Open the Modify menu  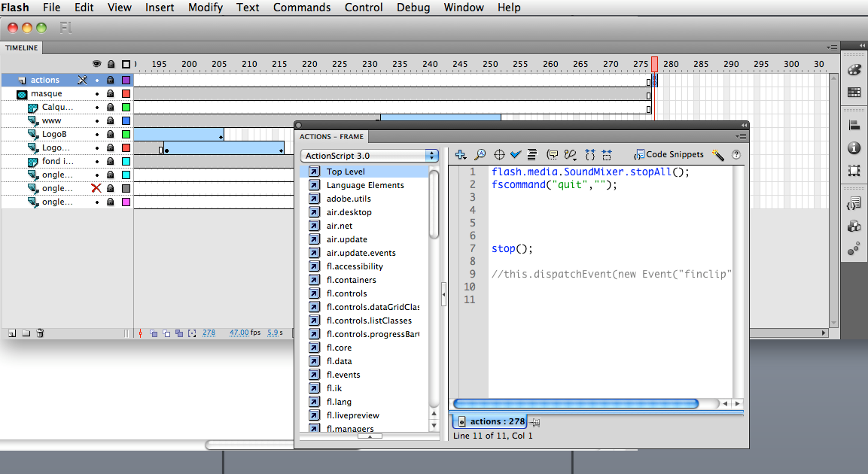point(206,8)
